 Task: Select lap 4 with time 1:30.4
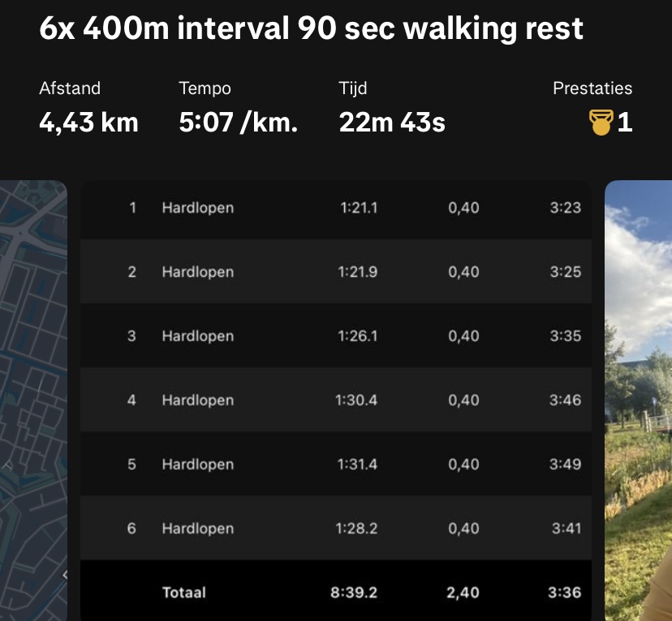click(x=356, y=400)
